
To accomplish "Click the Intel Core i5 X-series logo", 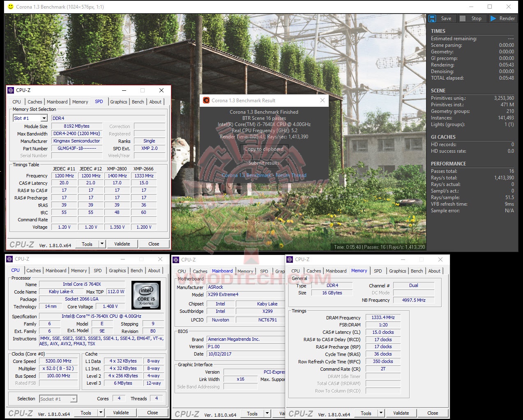I will [x=146, y=295].
